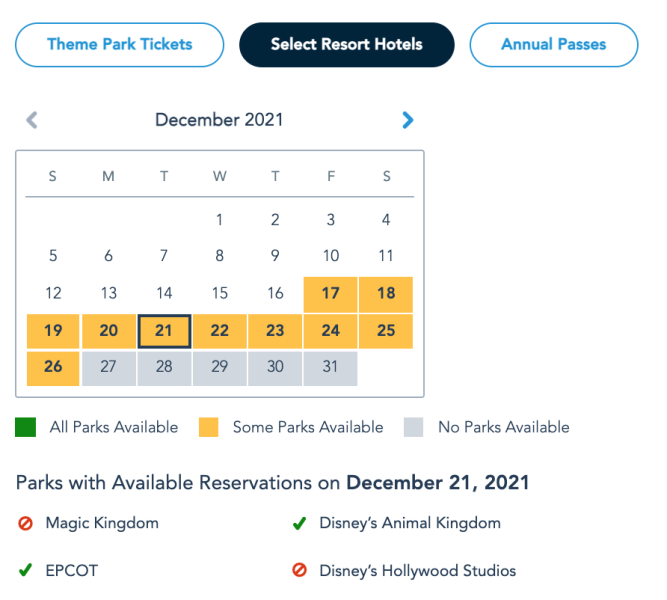This screenshot has width=667, height=600.
Task: Pick December 21 highlighted date
Action: (x=164, y=331)
